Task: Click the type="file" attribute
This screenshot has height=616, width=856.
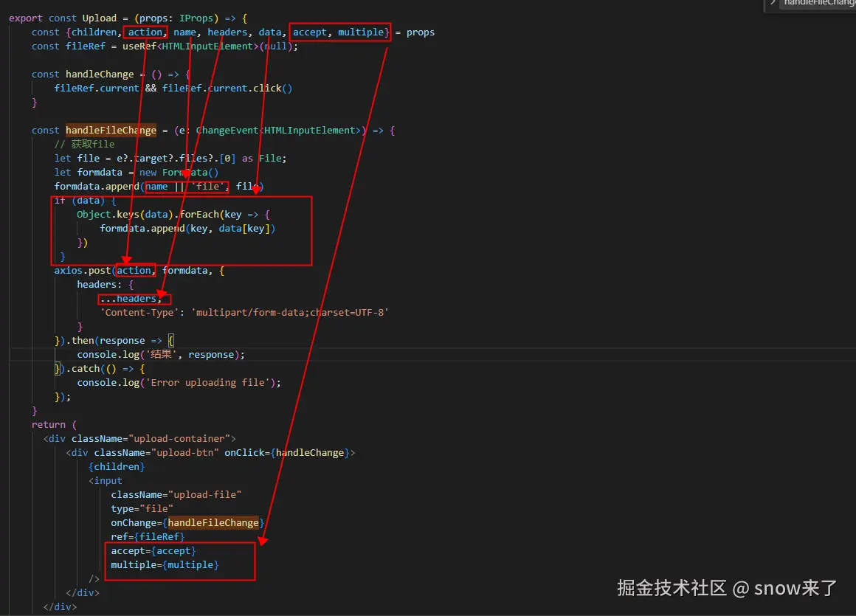Action: 142,509
